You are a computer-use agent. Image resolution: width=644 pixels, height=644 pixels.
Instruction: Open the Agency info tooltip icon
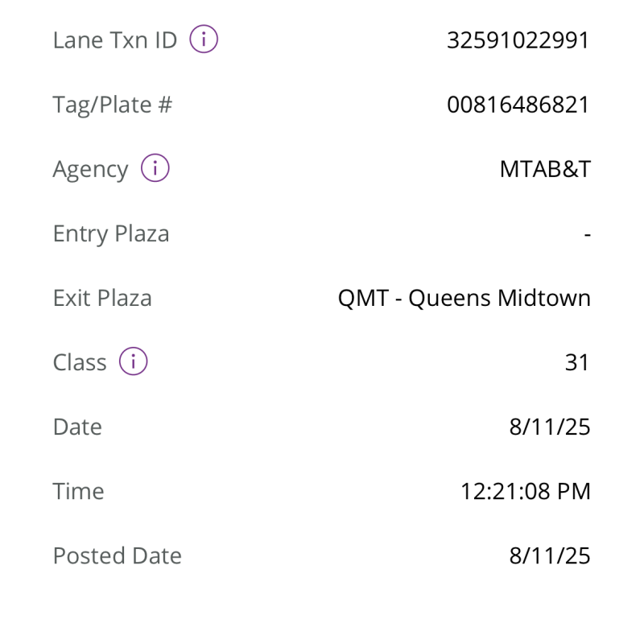[155, 168]
